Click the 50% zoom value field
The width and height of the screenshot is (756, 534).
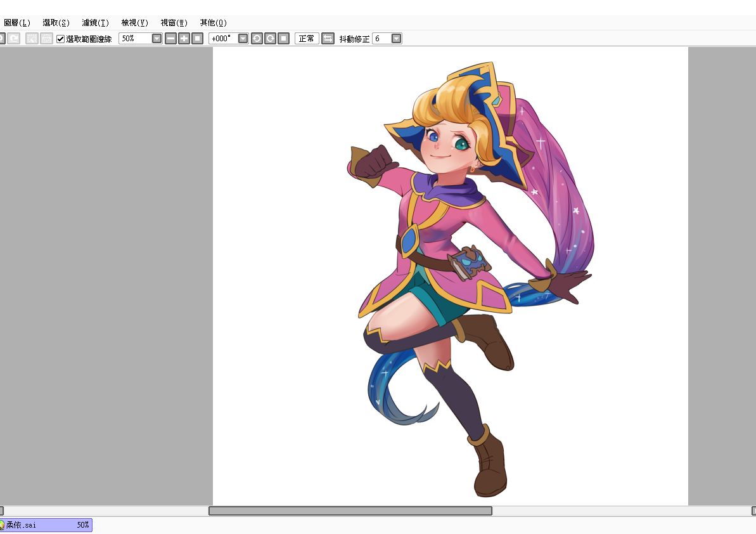tap(135, 39)
